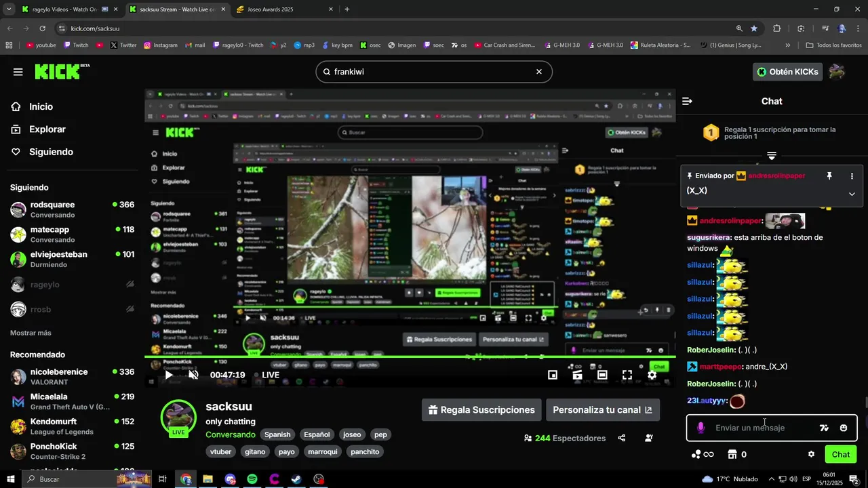Open pinned message options menu
Screen dimensions: 868x488
tap(852, 176)
